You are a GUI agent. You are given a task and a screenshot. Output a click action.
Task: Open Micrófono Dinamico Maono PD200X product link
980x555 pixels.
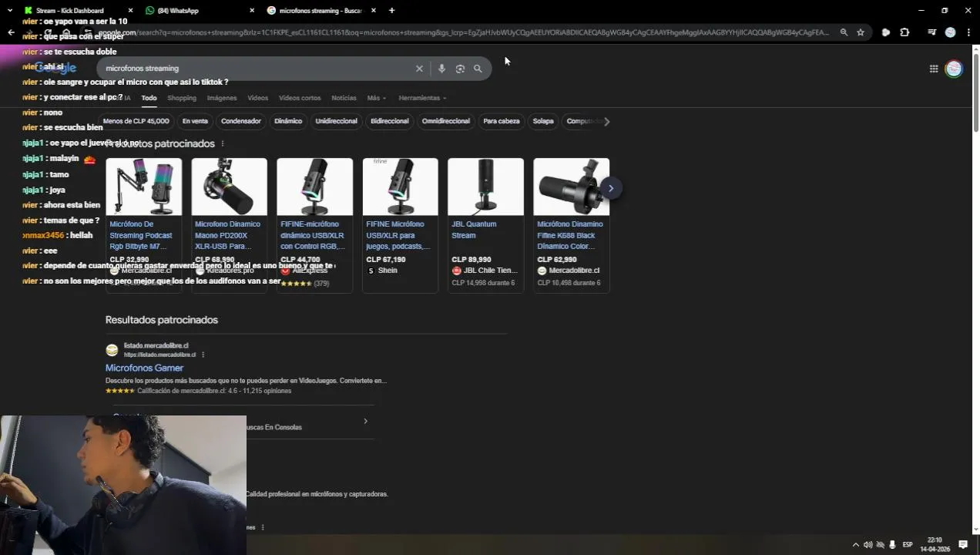point(227,235)
